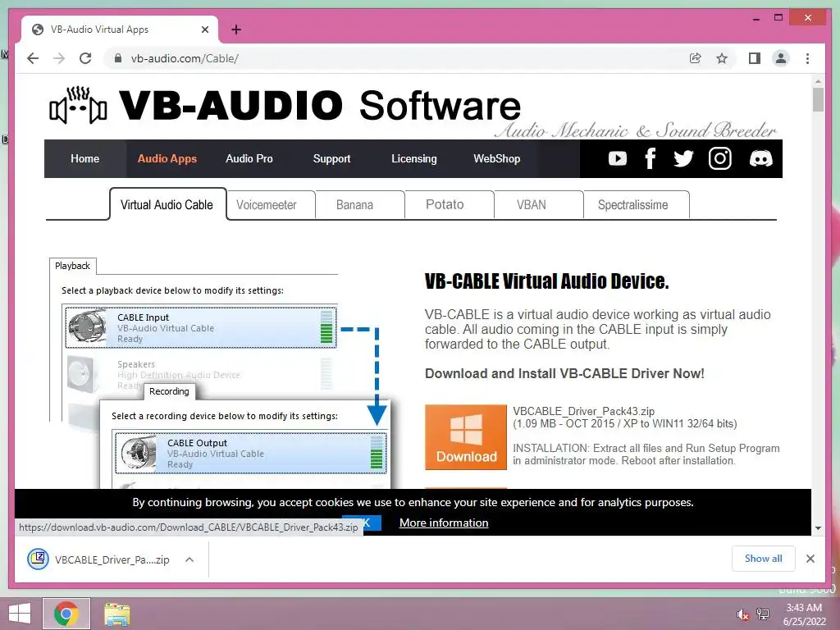Image resolution: width=840 pixels, height=630 pixels.
Task: Click the VB-CABLE Virtual Audio Device heading
Action: click(546, 281)
